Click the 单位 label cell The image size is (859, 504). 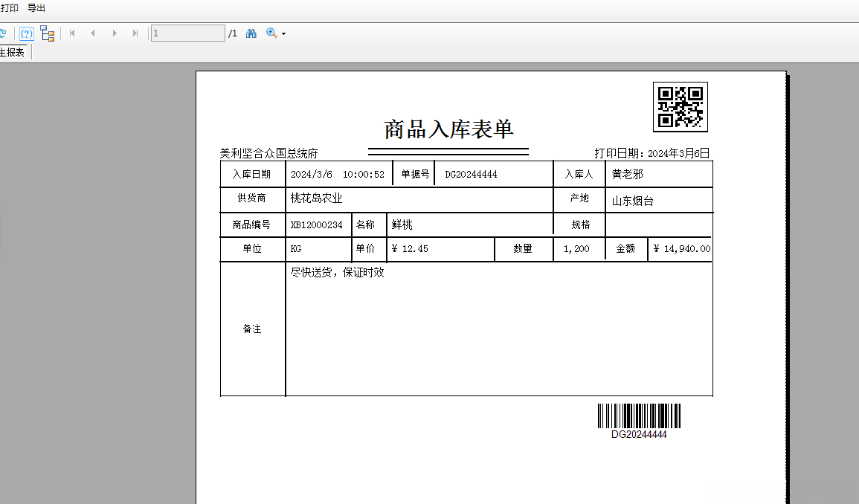click(252, 249)
